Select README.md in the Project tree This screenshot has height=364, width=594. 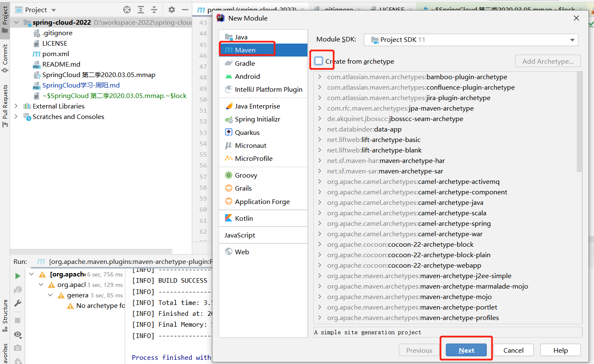(x=61, y=64)
